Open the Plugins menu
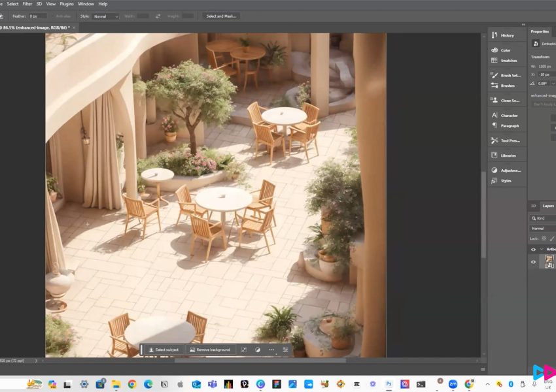Screen dimensions: 556x392 click(x=67, y=4)
